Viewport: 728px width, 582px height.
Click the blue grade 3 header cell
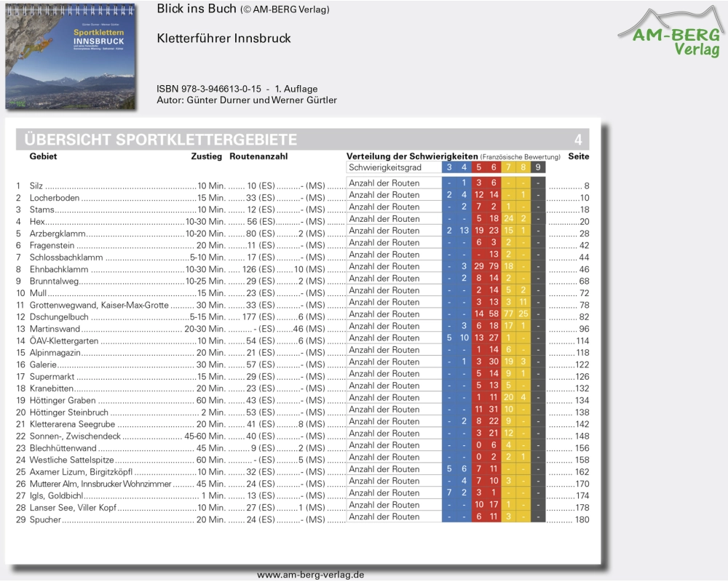[449, 167]
